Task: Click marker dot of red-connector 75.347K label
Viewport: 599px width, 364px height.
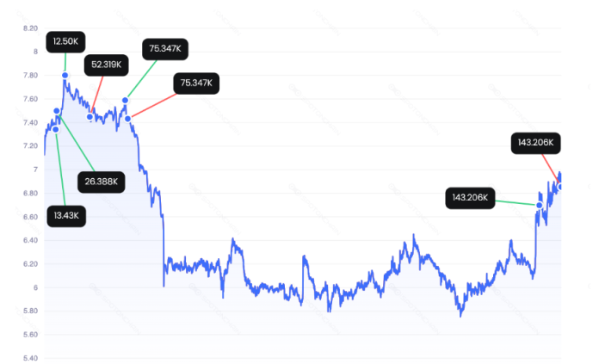Action: [128, 118]
